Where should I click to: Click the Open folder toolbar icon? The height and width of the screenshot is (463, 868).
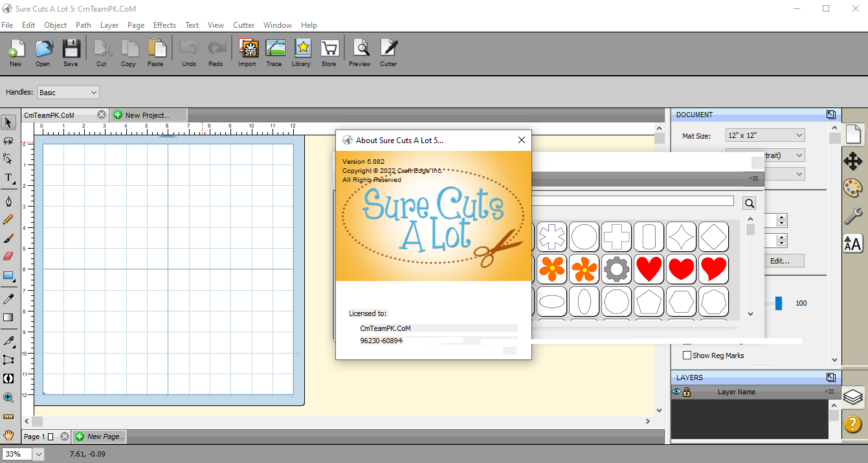pos(43,52)
